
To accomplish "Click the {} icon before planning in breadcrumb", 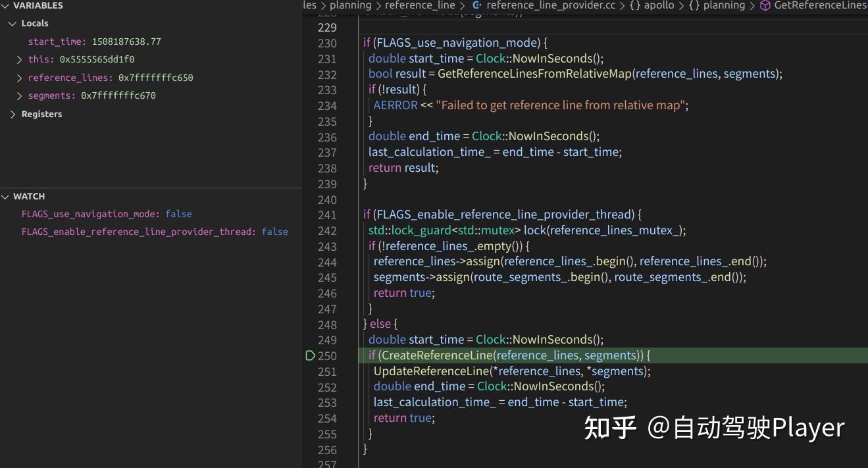I will [x=692, y=5].
